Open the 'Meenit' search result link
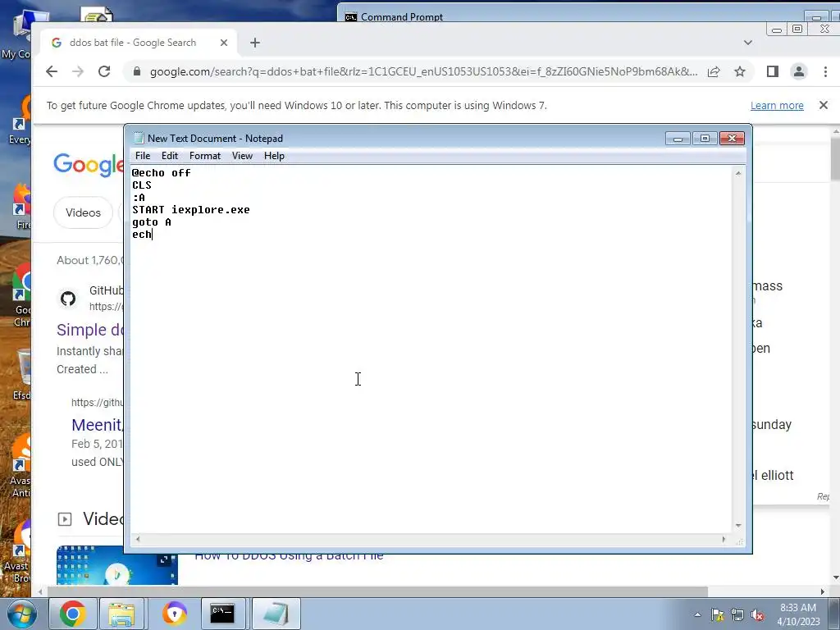The height and width of the screenshot is (630, 840). pos(97,425)
